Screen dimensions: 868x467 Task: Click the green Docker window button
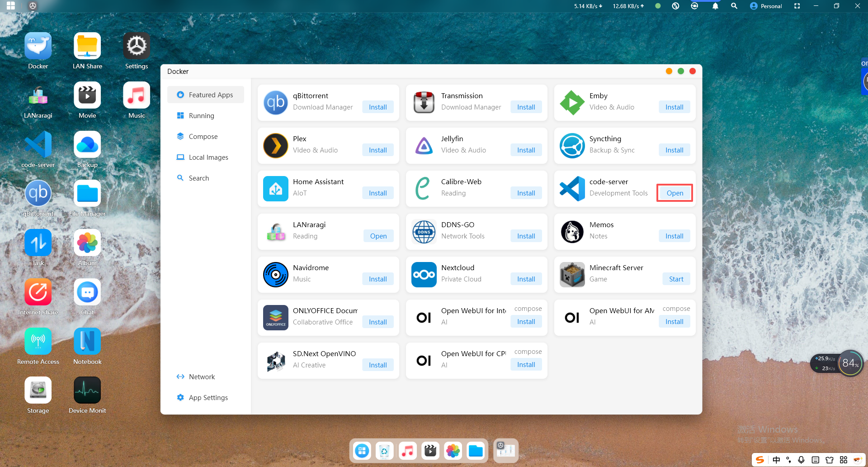681,71
